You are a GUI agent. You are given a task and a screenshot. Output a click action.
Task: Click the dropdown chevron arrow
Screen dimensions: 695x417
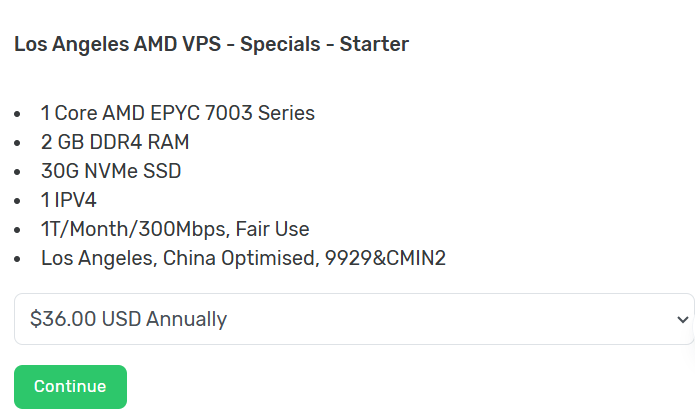coord(683,319)
